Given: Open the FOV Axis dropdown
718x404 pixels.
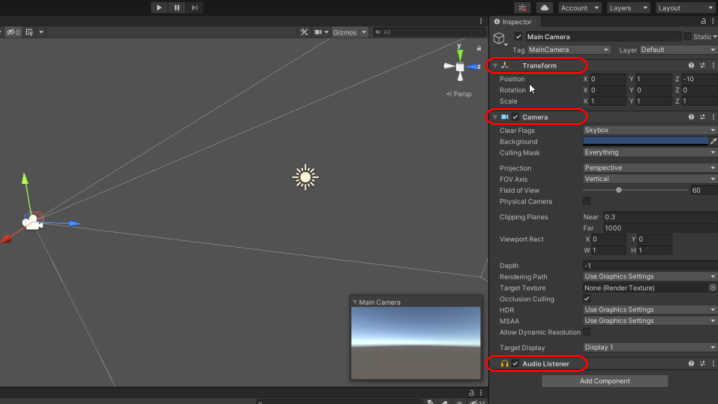Looking at the screenshot, I should click(650, 179).
